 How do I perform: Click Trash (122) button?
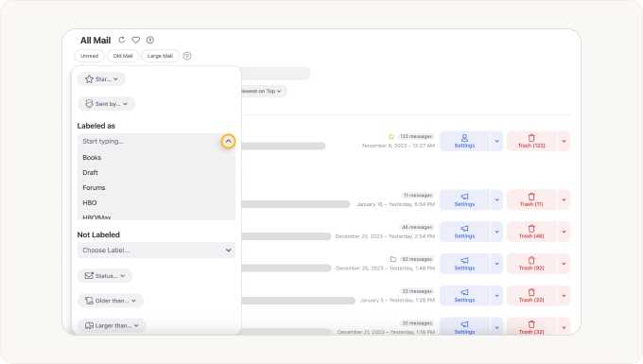531,141
